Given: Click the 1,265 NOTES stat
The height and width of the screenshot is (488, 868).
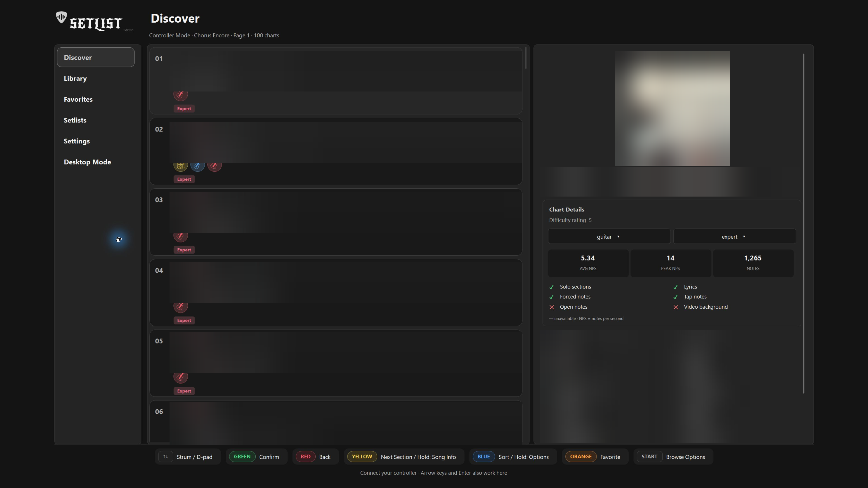Looking at the screenshot, I should point(753,263).
